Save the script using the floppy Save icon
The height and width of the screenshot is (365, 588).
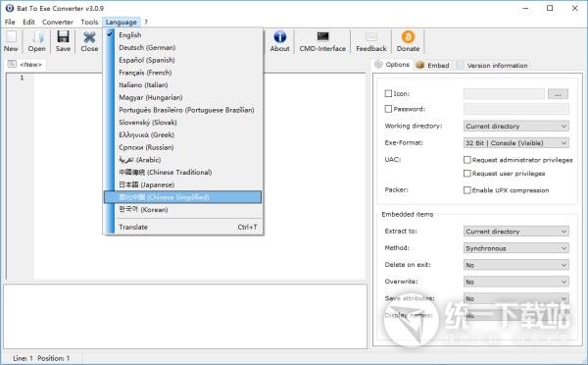[63, 37]
